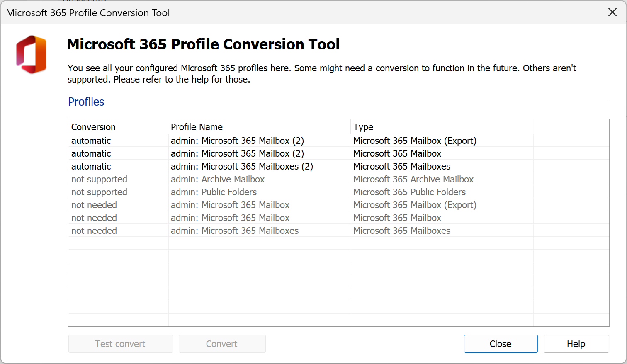This screenshot has height=364, width=627.
Task: Select the admin: Public Folders profile row
Action: point(214,192)
